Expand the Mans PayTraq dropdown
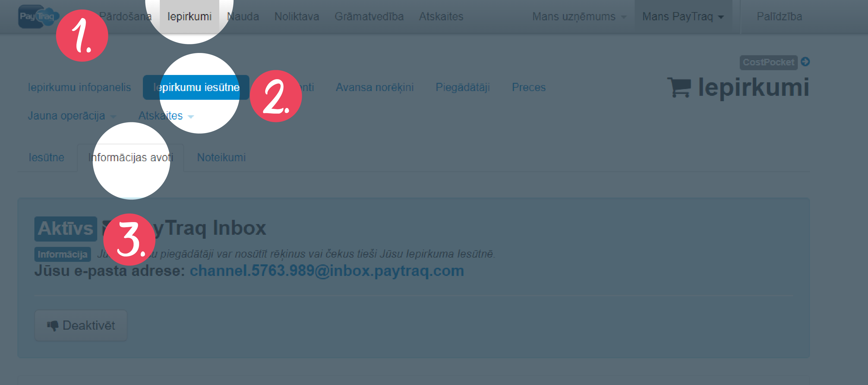 (683, 16)
